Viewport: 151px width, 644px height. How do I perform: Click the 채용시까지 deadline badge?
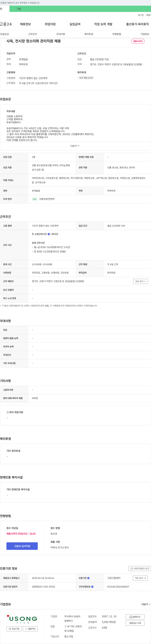[138, 41]
